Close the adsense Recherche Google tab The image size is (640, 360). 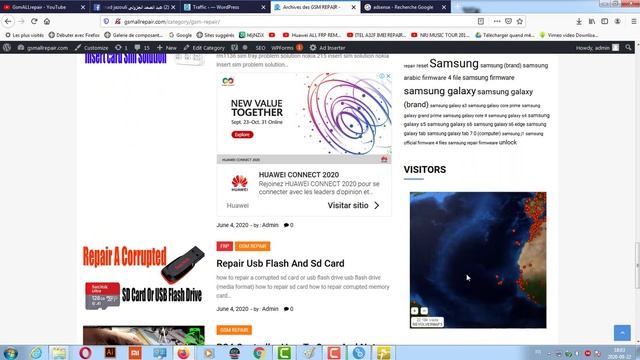coord(444,7)
